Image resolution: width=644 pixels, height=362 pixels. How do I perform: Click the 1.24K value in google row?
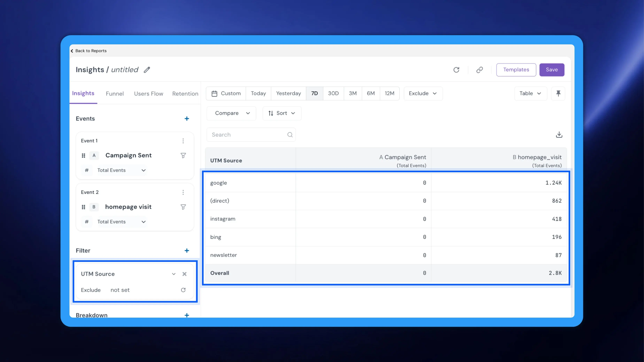553,183
